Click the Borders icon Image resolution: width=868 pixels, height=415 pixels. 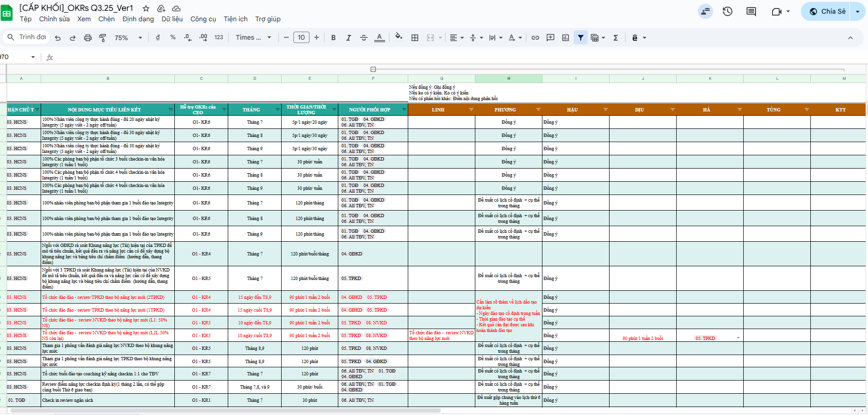(415, 38)
